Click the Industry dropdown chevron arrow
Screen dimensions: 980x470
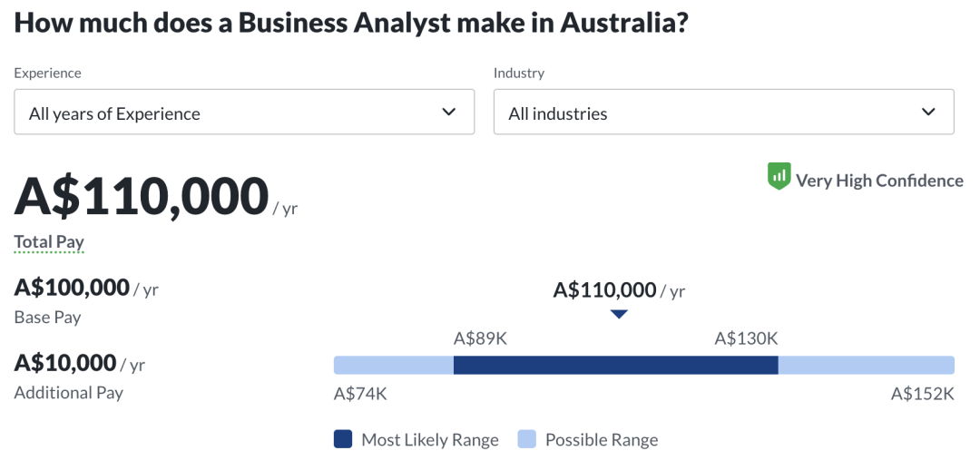coord(927,113)
